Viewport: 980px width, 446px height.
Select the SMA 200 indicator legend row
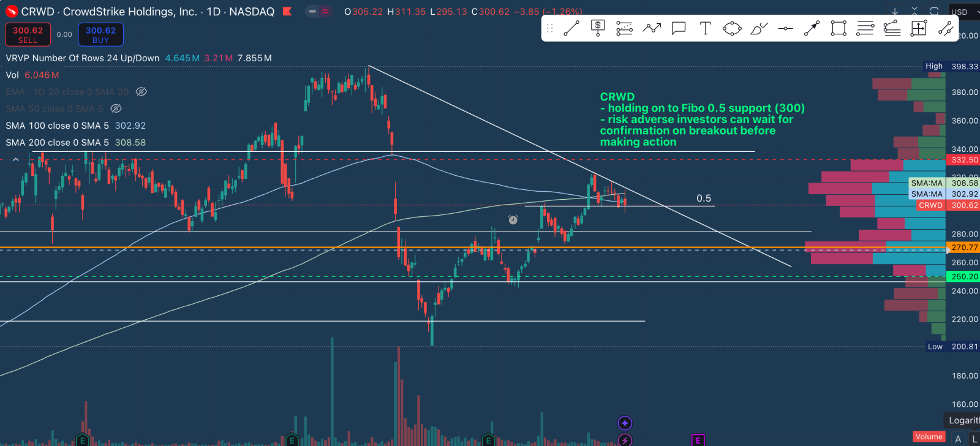(75, 142)
